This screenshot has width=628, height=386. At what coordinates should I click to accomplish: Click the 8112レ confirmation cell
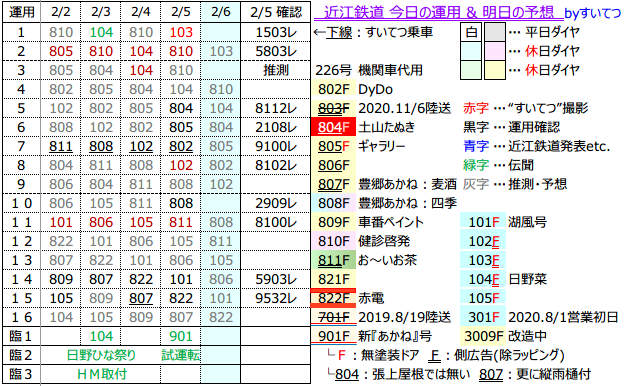point(276,108)
